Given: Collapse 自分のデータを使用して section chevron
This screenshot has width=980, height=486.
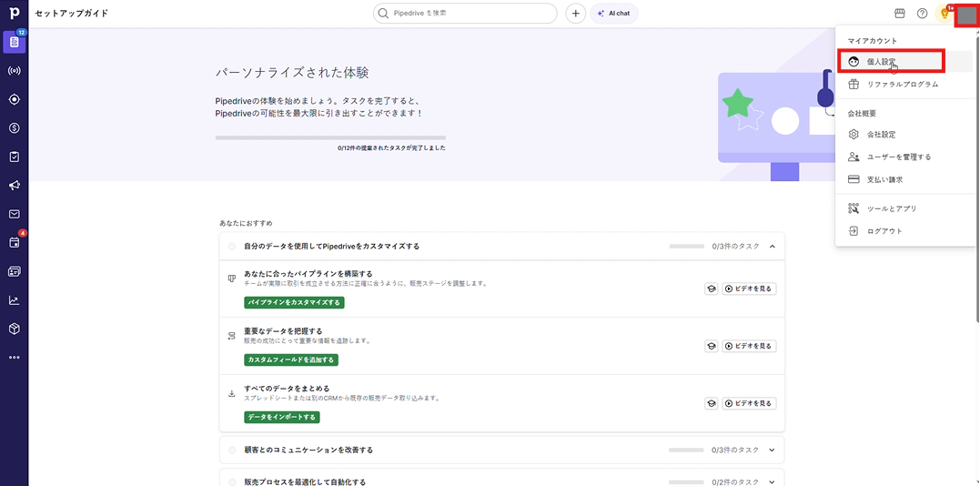Looking at the screenshot, I should coord(772,247).
